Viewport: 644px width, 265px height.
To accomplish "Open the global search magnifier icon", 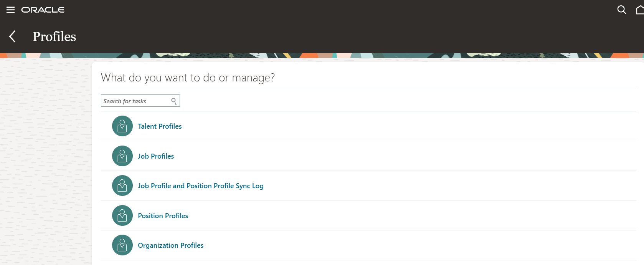I will click(621, 10).
